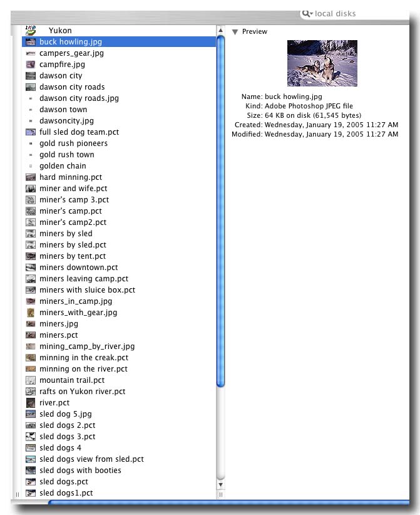
Task: Click the Kind: Adobe Photoshop JPEG file text
Action: [299, 106]
